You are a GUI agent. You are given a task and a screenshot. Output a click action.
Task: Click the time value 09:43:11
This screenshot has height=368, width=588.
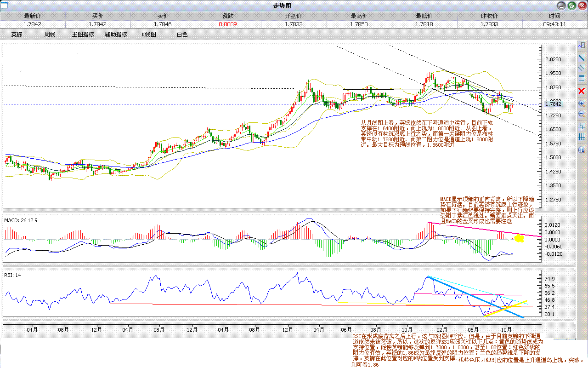(x=554, y=24)
